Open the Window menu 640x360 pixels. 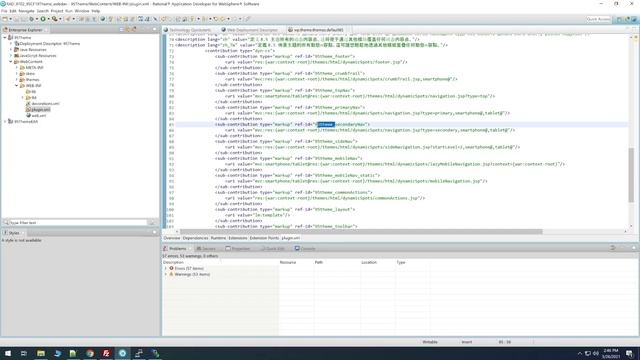click(82, 11)
